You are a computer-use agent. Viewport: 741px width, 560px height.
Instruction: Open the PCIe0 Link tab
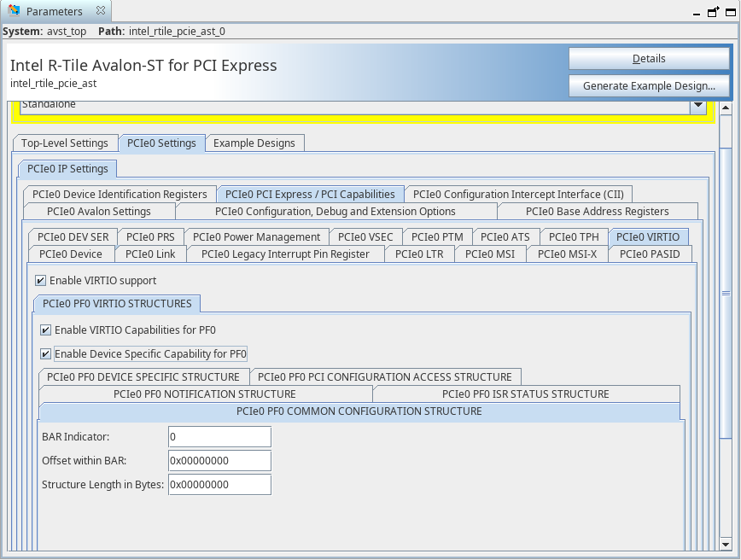(x=150, y=254)
